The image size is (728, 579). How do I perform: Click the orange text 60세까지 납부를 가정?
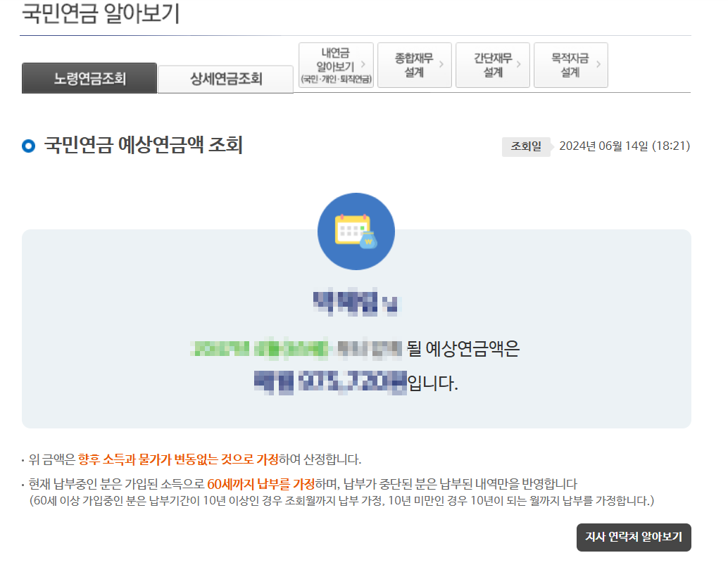[x=261, y=484]
